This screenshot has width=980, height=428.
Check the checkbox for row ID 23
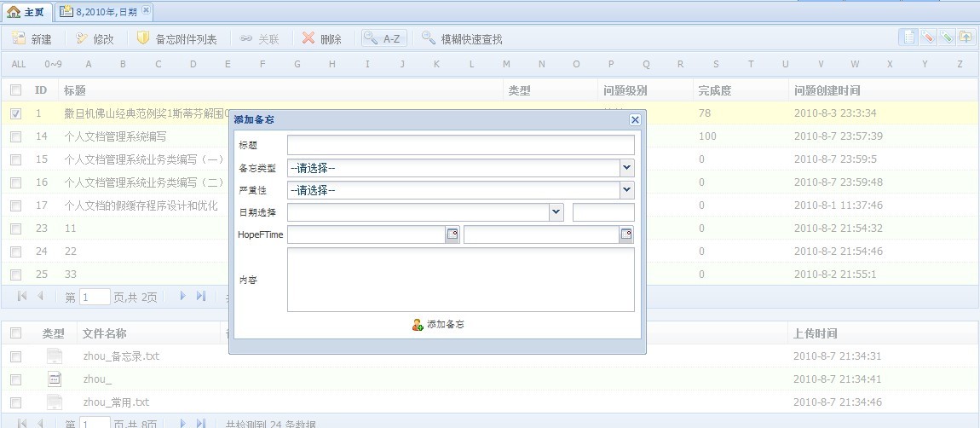(15, 228)
